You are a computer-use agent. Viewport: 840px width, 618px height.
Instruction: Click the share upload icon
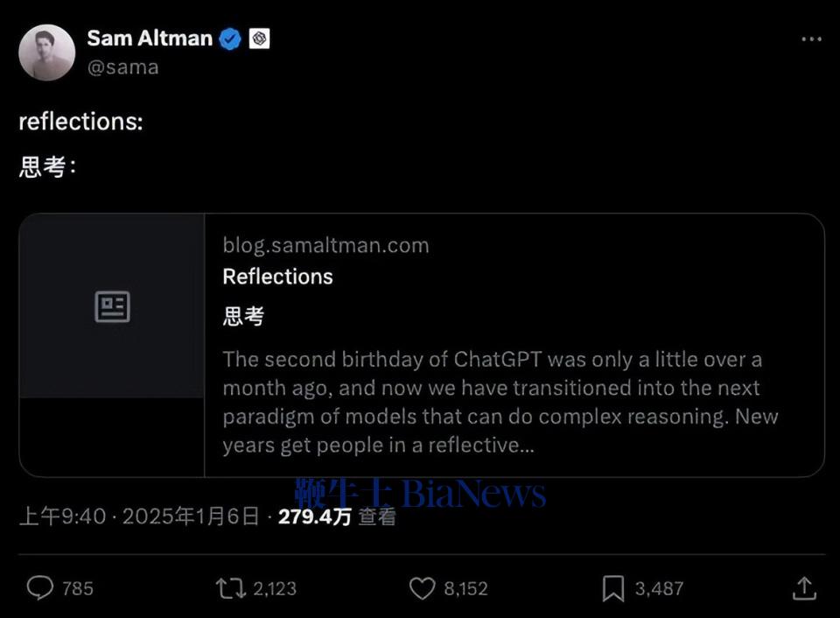tap(804, 588)
